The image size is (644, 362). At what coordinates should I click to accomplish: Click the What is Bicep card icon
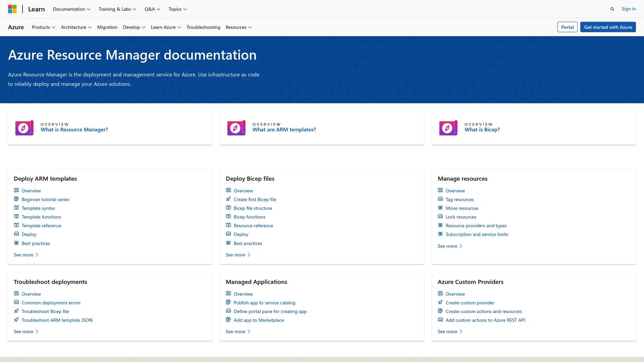448,128
